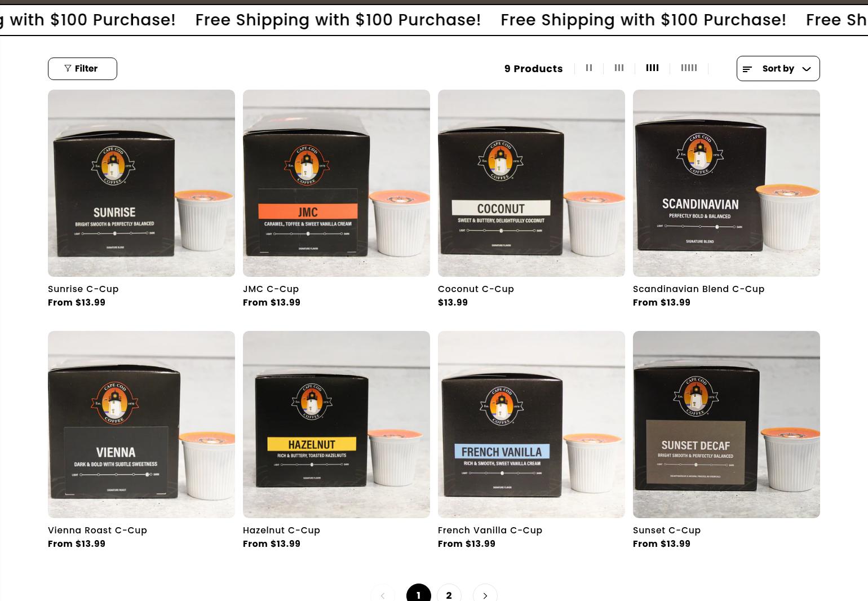Open the JMC C-Cup product image
The image size is (868, 601).
(x=336, y=183)
